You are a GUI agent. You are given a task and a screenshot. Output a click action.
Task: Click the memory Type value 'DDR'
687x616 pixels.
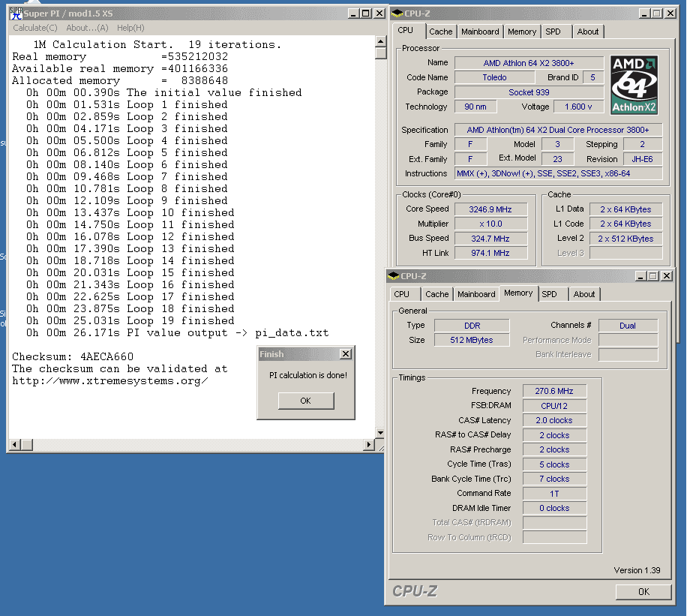[472, 326]
